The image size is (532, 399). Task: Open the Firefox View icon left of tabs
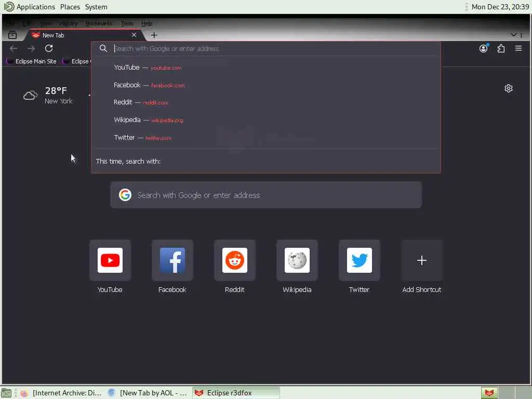[x=12, y=35]
